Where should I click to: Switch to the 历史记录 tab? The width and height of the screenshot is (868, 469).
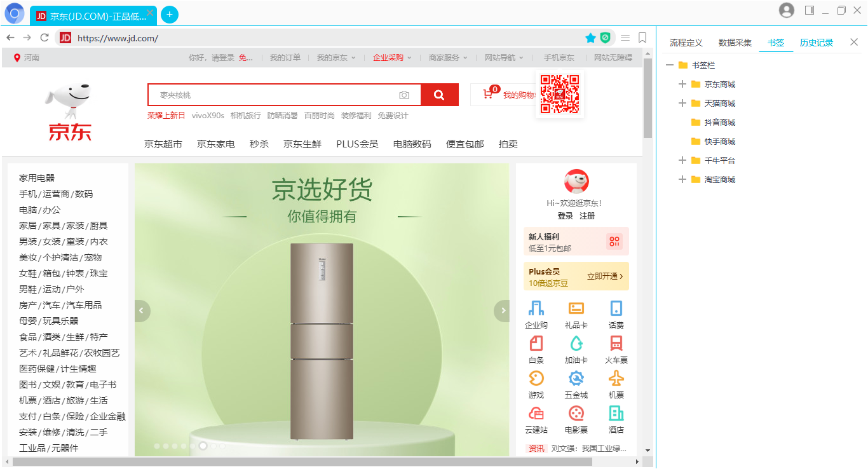(817, 43)
